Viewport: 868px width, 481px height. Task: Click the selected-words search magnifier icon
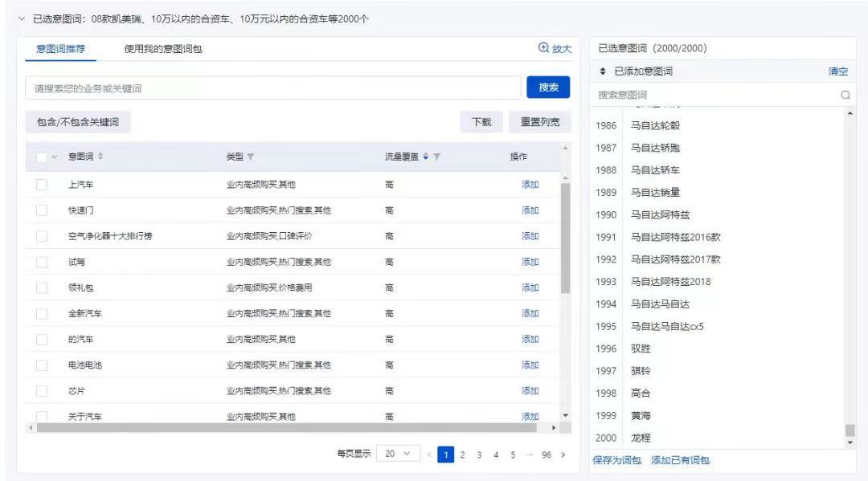pos(845,95)
